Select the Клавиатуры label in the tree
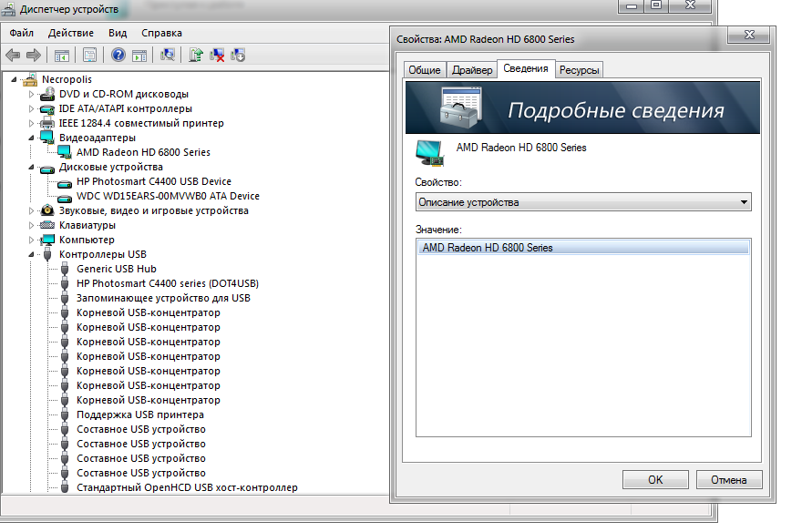802x532 pixels. coord(87,225)
